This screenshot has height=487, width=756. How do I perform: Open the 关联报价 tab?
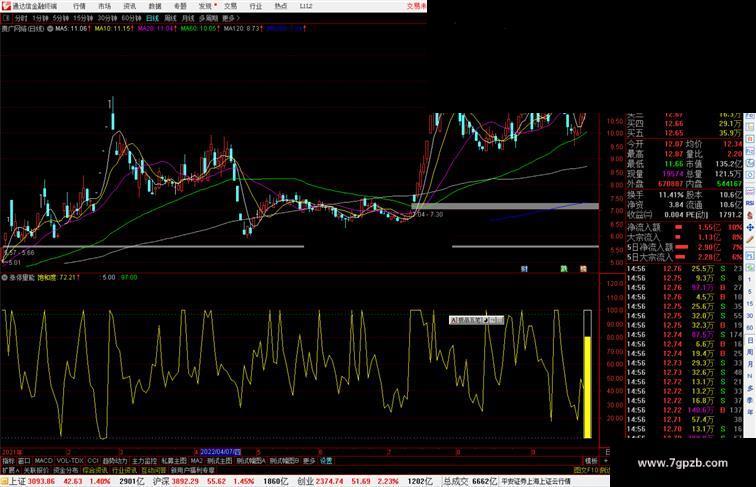pos(36,470)
